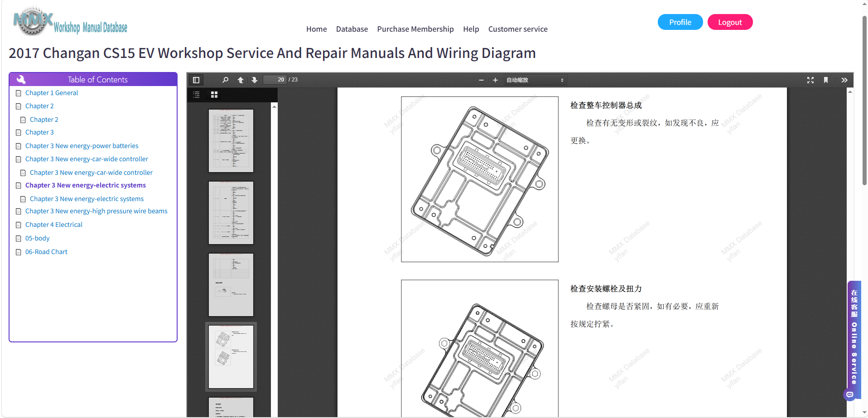
Task: Open Database in the navigation menu
Action: [352, 29]
